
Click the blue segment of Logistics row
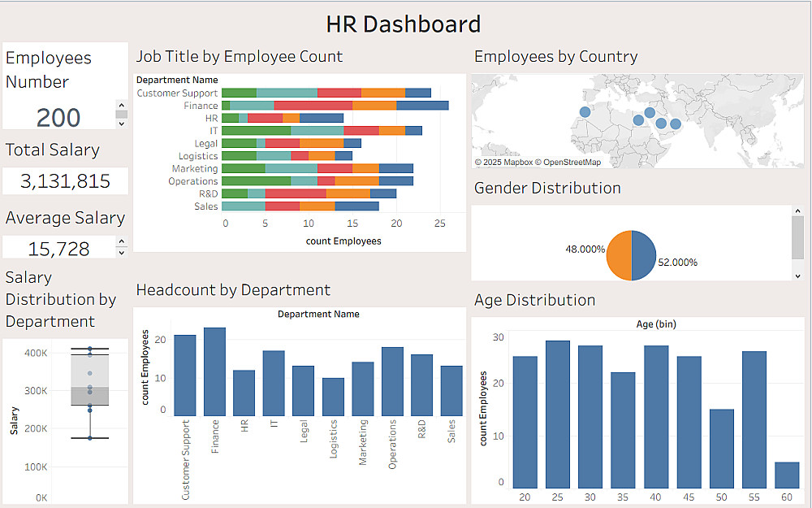pos(343,155)
